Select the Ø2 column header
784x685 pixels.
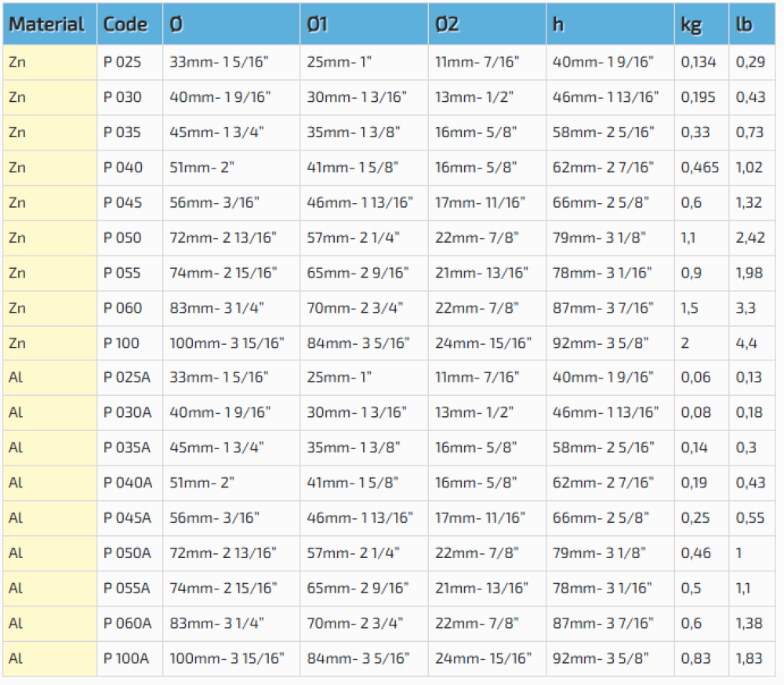coord(447,24)
